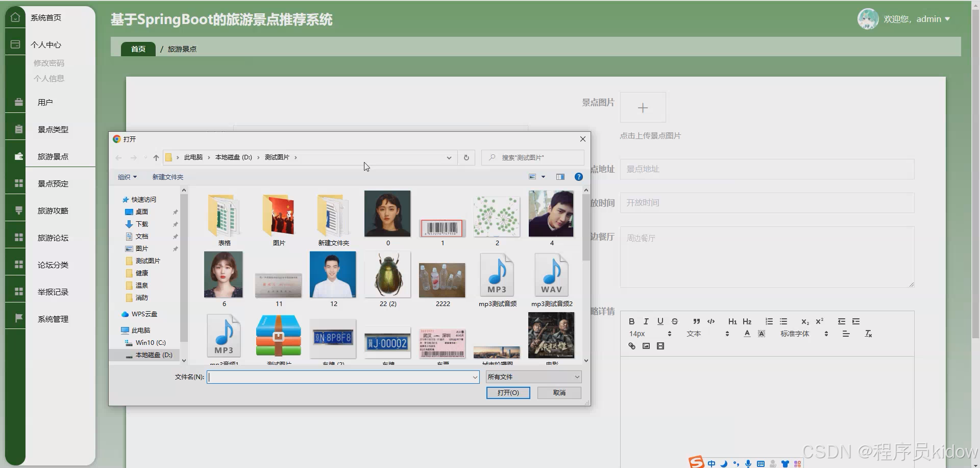Viewport: 980px width, 468px height.
Task: Open the code view icon in the editor
Action: [710, 321]
